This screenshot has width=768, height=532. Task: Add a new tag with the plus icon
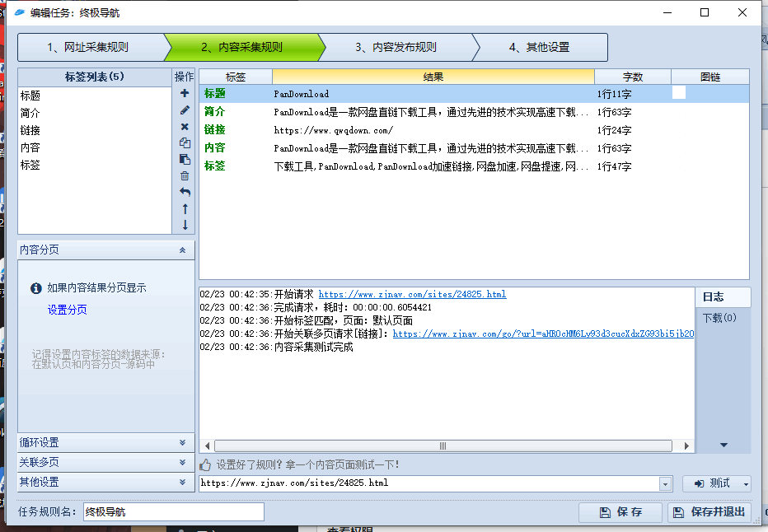[185, 93]
